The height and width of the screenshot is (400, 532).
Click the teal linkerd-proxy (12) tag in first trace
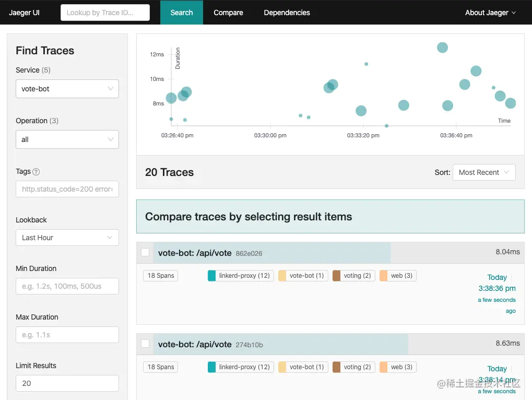click(241, 276)
